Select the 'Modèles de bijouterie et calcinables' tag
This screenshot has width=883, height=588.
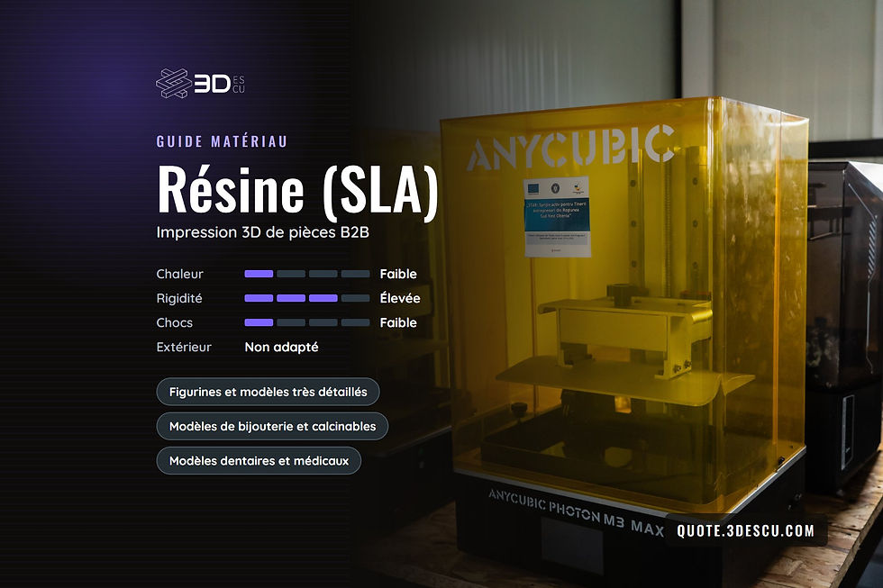coord(272,427)
